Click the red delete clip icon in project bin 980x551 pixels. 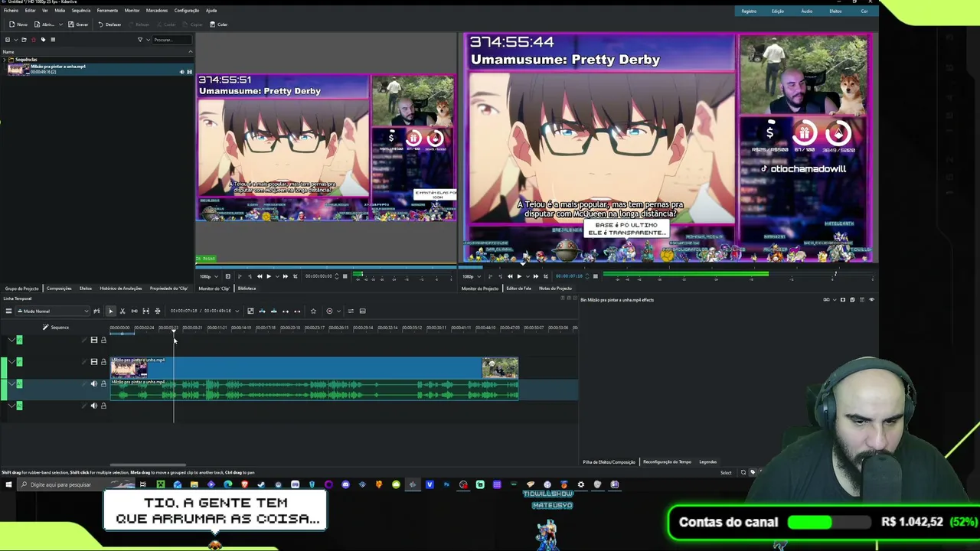click(x=33, y=40)
